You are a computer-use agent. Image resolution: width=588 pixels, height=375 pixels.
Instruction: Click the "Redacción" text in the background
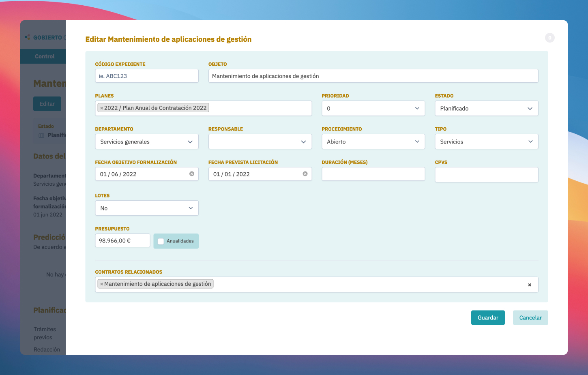47,349
